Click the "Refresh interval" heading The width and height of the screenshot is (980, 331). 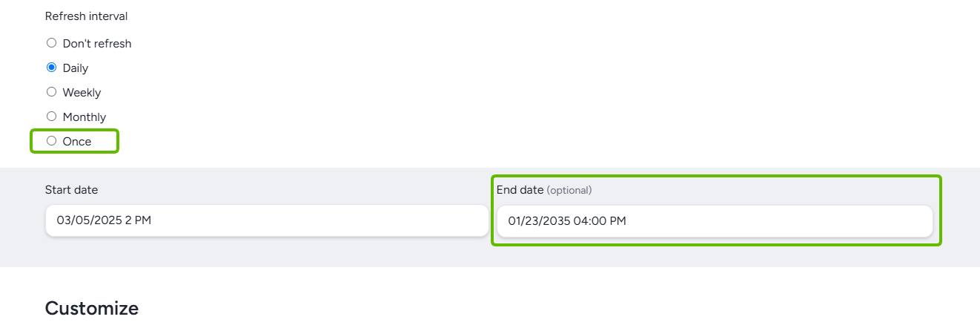86,16
